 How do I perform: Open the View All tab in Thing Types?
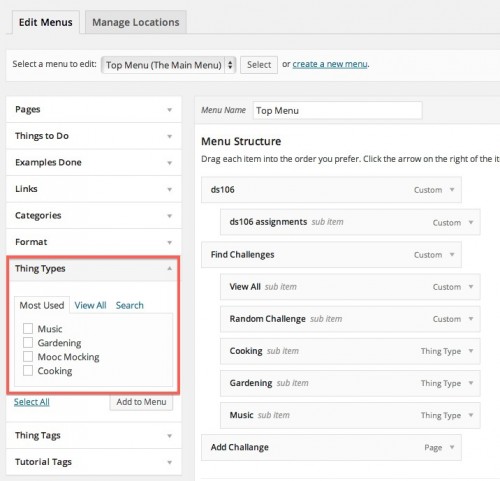pyautogui.click(x=90, y=305)
